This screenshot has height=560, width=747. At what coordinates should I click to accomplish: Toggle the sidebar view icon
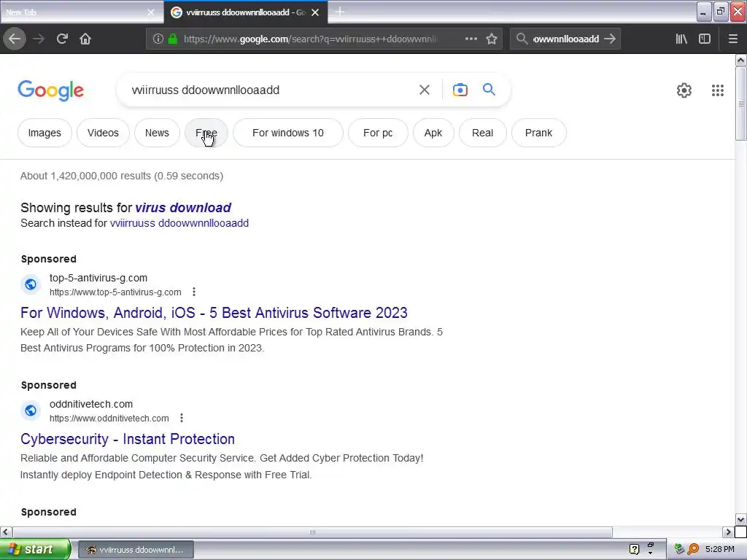coord(705,39)
